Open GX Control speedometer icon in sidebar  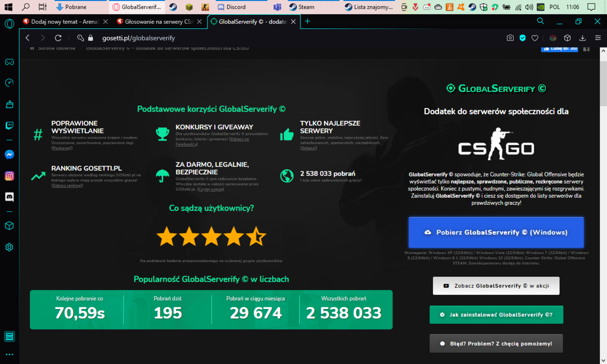click(x=9, y=83)
